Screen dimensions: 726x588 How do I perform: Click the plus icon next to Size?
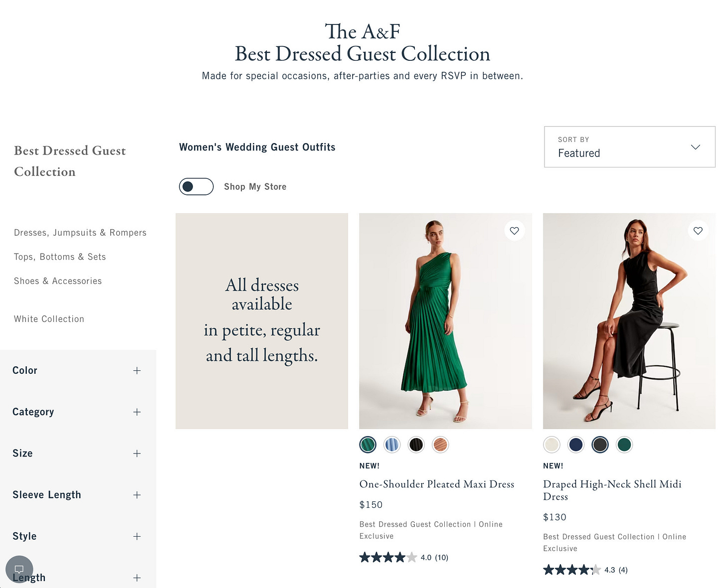137,453
